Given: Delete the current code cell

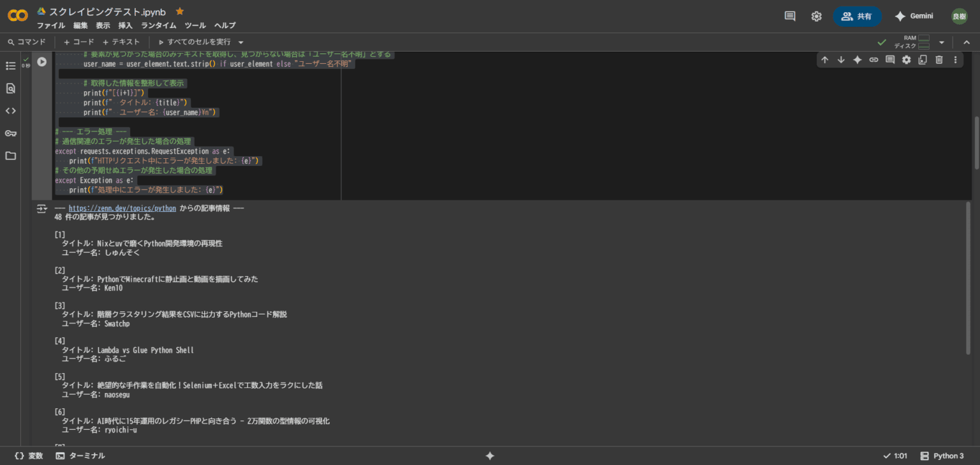Looking at the screenshot, I should pyautogui.click(x=939, y=59).
